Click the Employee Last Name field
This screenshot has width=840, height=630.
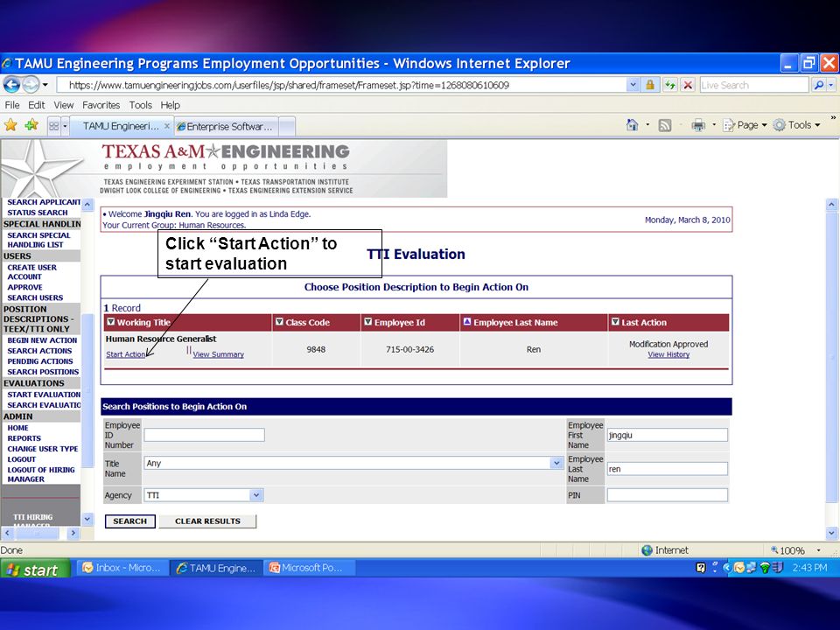[668, 469]
